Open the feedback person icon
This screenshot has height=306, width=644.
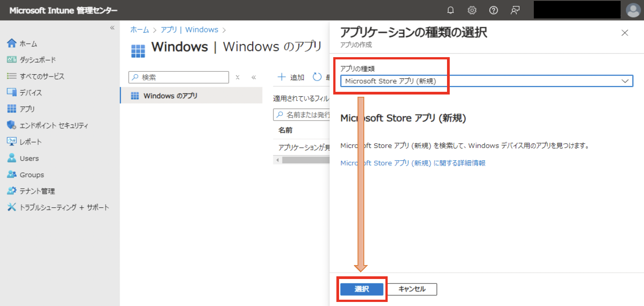pyautogui.click(x=515, y=10)
